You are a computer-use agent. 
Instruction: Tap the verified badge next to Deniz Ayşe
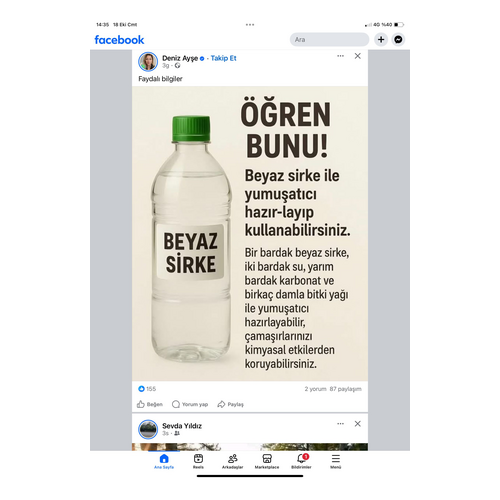coord(202,59)
